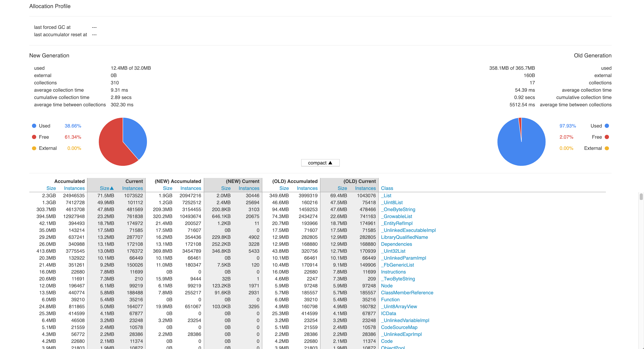Viewport: 644px width, 349px height.
Task: Open the _Uint8List class link
Action: 392,202
